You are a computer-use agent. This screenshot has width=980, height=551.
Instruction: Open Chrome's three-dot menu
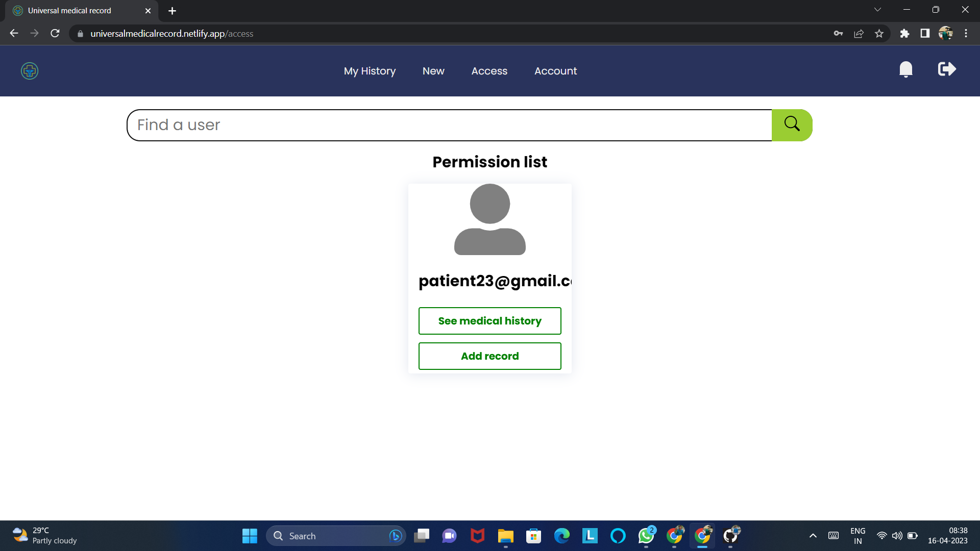(x=966, y=33)
